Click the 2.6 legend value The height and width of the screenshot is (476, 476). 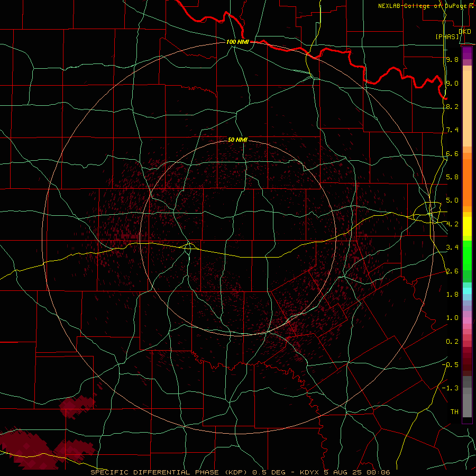452,271
